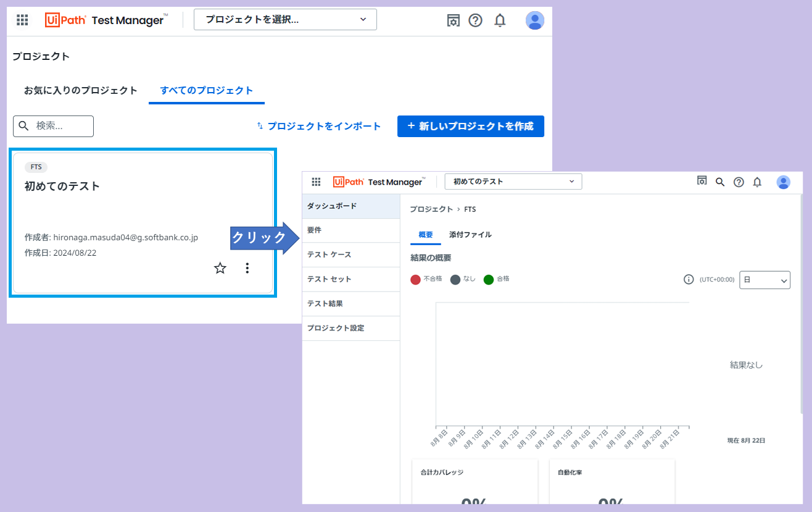The height and width of the screenshot is (512, 812).
Task: Click the FTS breadcrumb
Action: coord(470,209)
